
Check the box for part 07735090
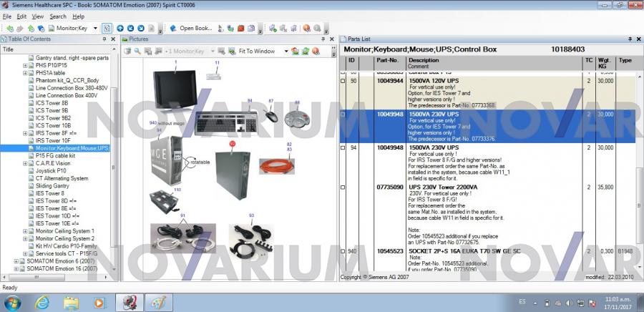[343, 187]
